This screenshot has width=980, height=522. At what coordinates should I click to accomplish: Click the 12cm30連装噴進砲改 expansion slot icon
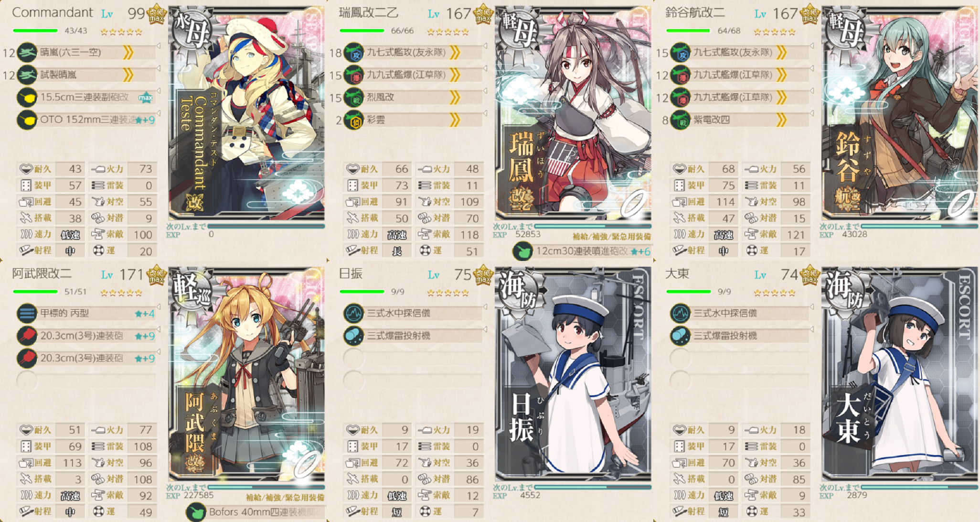(522, 251)
